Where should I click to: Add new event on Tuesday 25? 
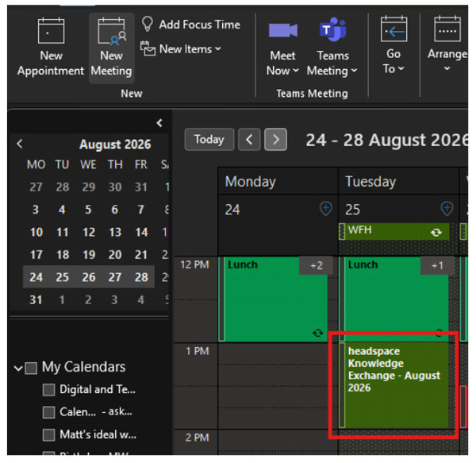coord(447,209)
